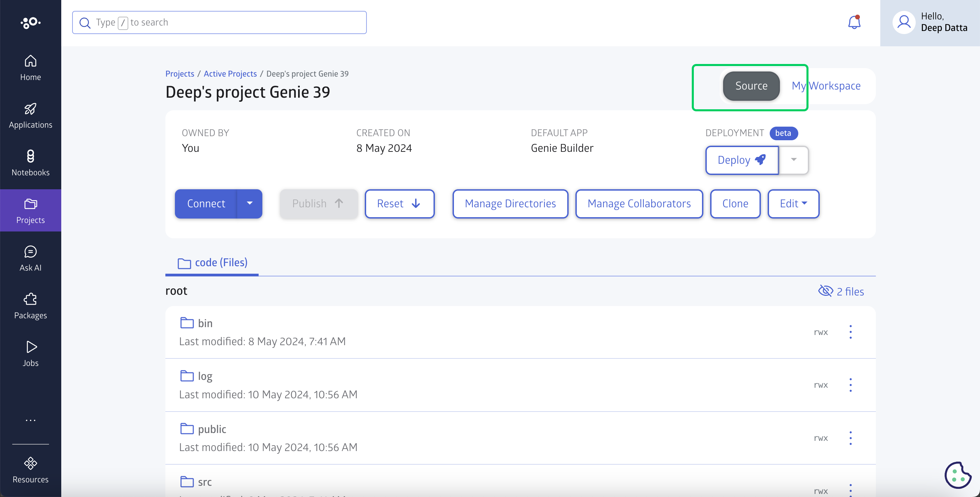Click the Deep's project Genie 39 title

[248, 92]
